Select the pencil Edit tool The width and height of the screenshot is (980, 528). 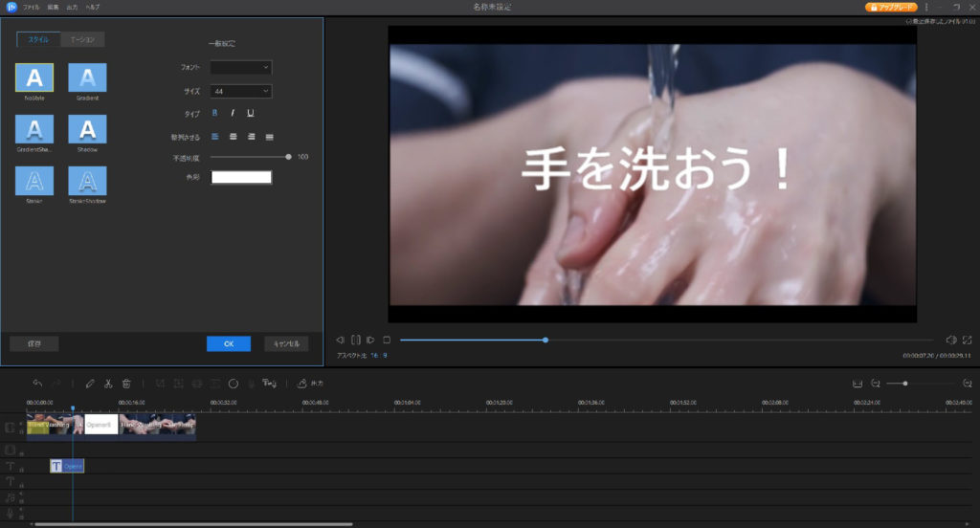[x=90, y=383]
